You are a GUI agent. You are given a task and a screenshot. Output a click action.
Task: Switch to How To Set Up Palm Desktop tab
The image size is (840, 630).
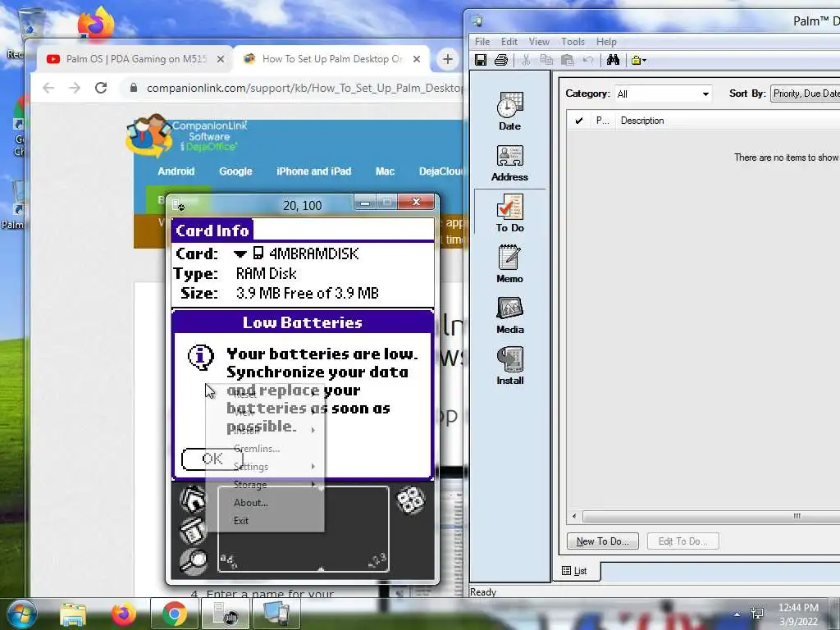click(x=332, y=59)
